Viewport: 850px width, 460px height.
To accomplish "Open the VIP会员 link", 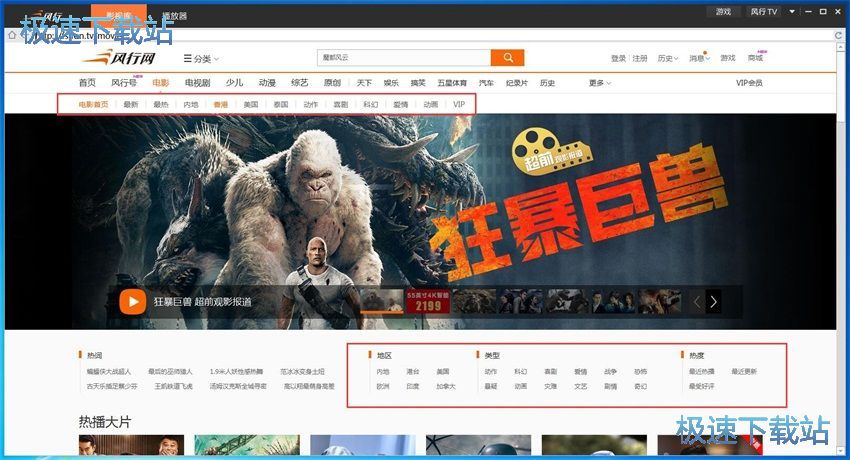I will (749, 83).
